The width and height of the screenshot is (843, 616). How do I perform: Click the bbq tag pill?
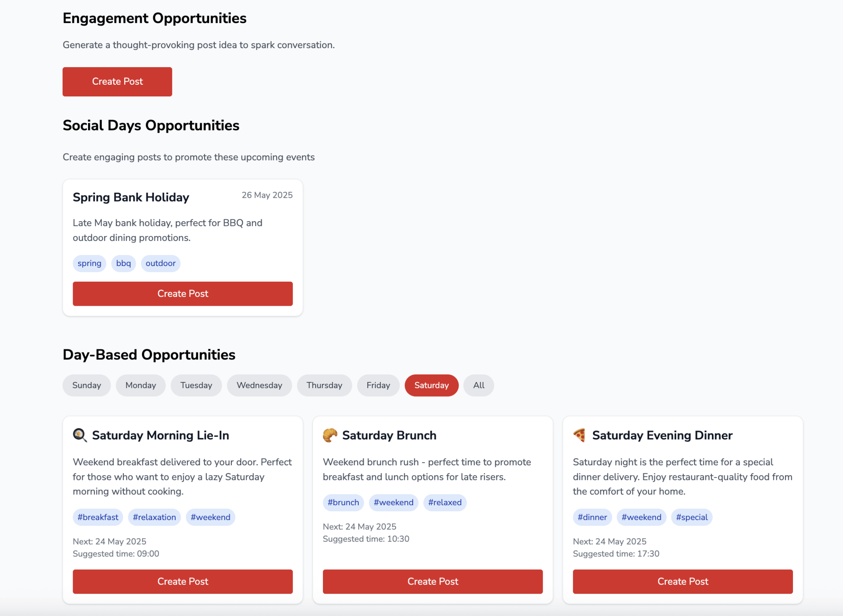click(123, 263)
